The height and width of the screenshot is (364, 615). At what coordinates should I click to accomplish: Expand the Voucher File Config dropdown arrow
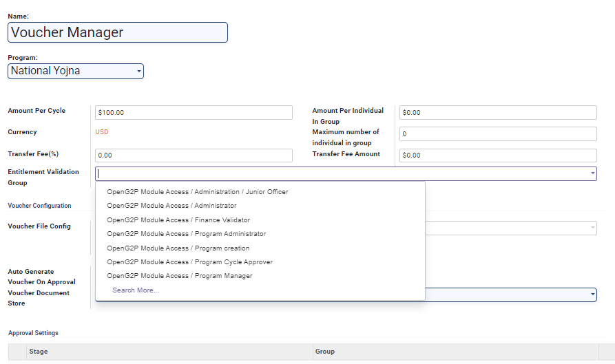click(x=592, y=228)
